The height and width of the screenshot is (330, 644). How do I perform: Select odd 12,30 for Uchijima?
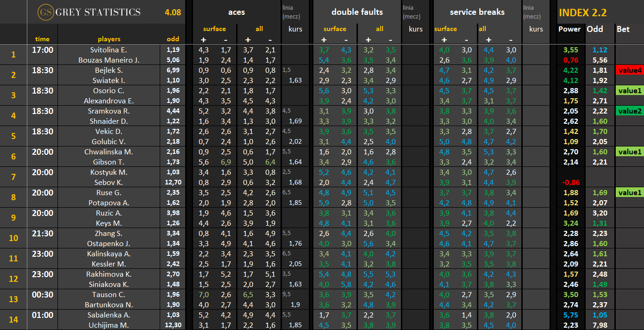[x=172, y=325]
